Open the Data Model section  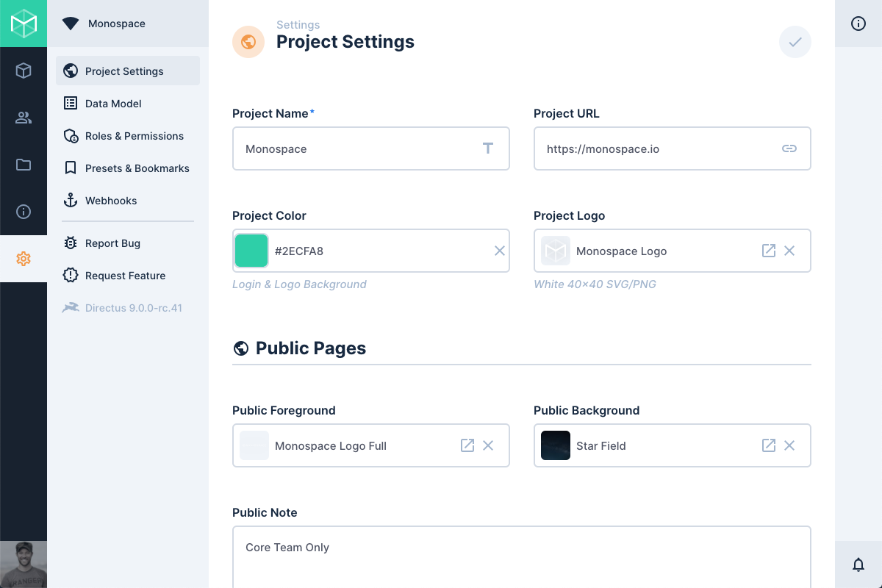113,103
